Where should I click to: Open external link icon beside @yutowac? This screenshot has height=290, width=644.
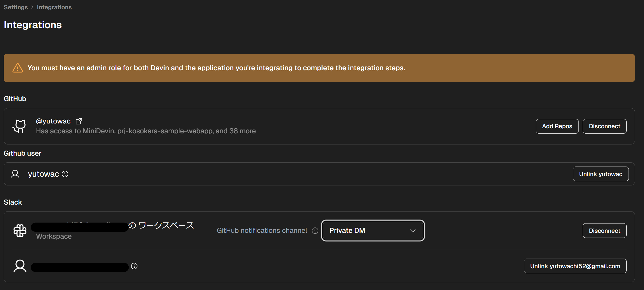point(79,121)
